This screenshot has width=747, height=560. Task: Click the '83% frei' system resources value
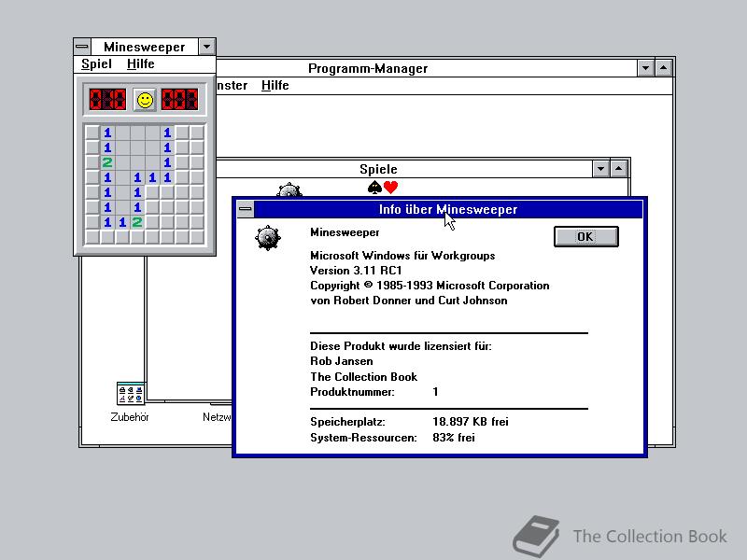pos(454,437)
